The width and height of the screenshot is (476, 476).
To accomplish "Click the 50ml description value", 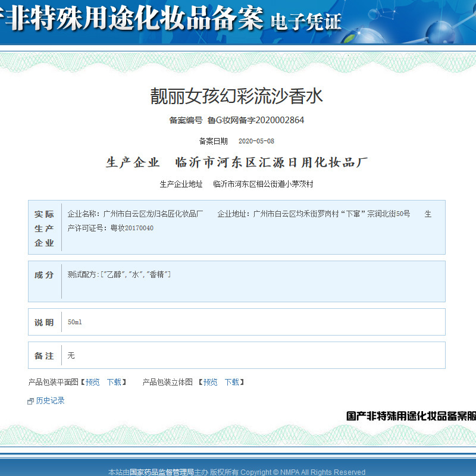I will coord(75,322).
